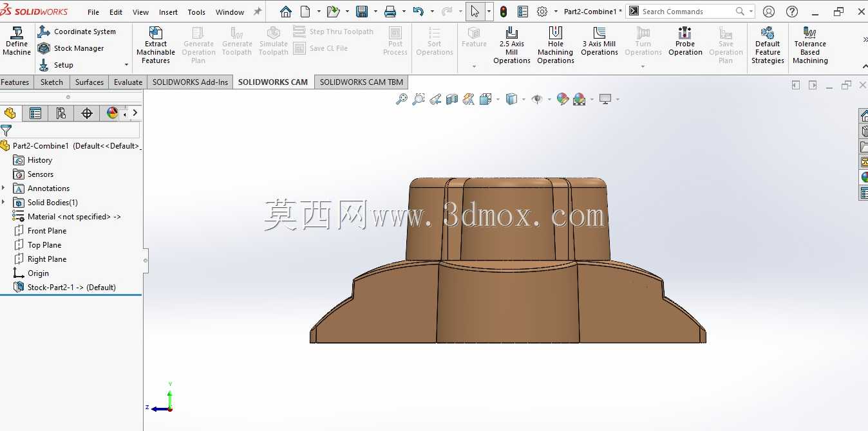Open Stock Manager

tap(71, 48)
